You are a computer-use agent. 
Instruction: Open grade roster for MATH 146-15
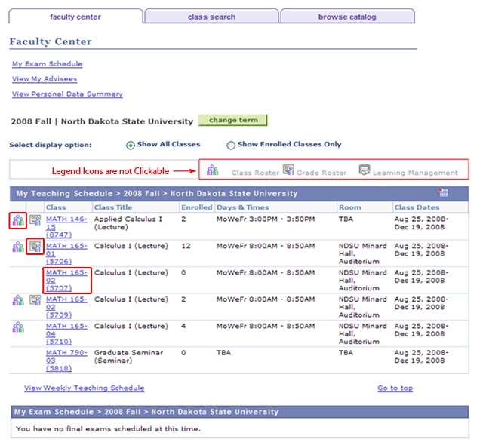tap(35, 219)
